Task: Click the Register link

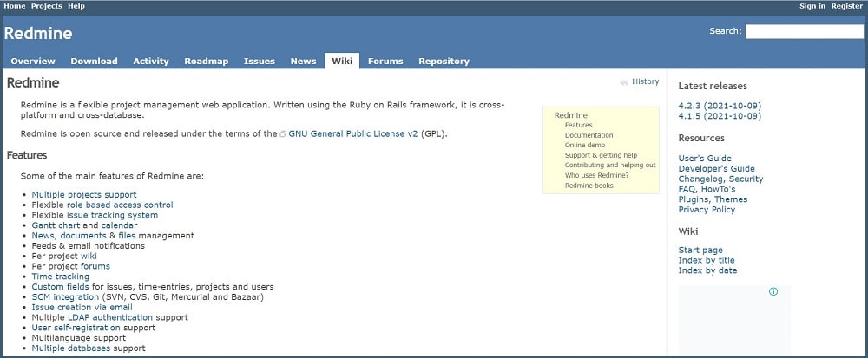Action: 847,6
